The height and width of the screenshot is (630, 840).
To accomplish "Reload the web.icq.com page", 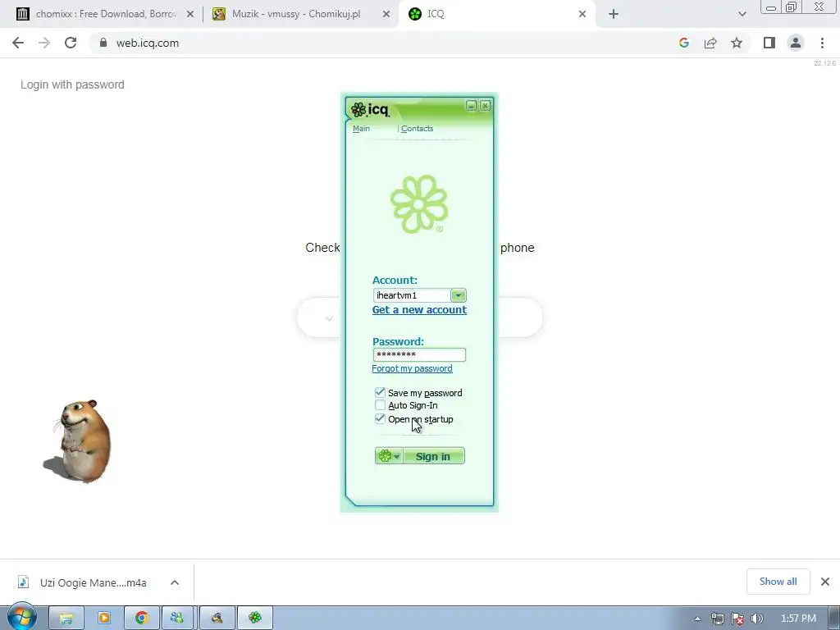I will (71, 43).
